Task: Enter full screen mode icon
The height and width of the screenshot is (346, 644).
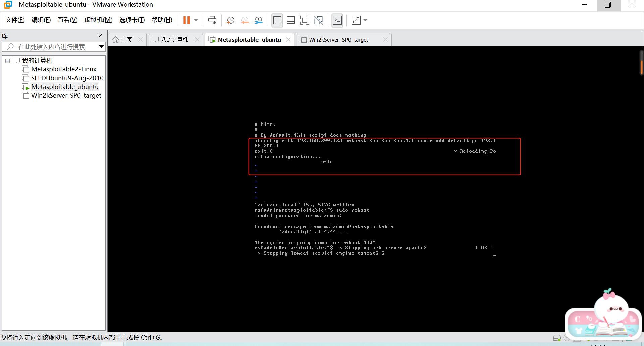Action: click(305, 20)
